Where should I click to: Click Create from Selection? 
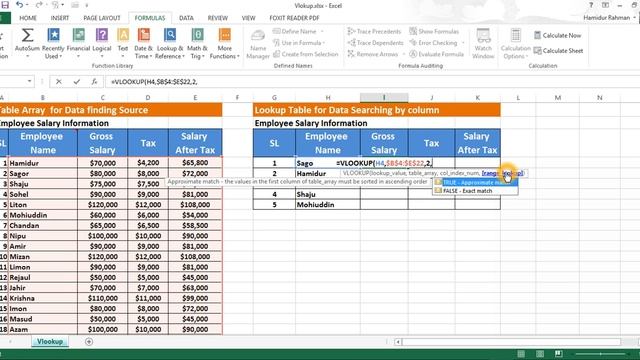click(306, 54)
